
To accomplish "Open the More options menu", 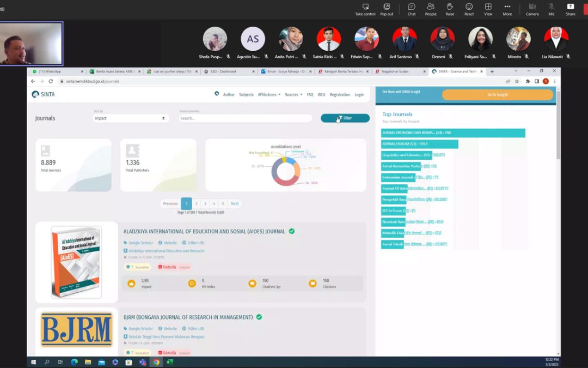I will 507,9.
